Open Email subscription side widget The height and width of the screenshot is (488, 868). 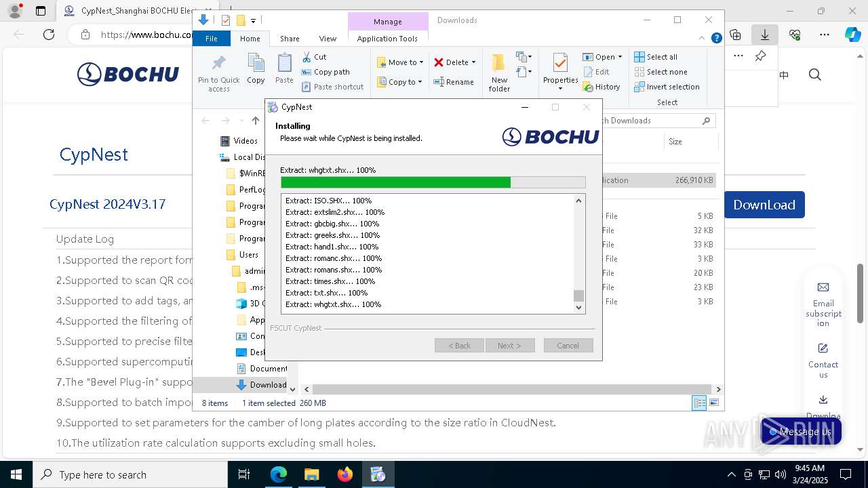click(823, 305)
